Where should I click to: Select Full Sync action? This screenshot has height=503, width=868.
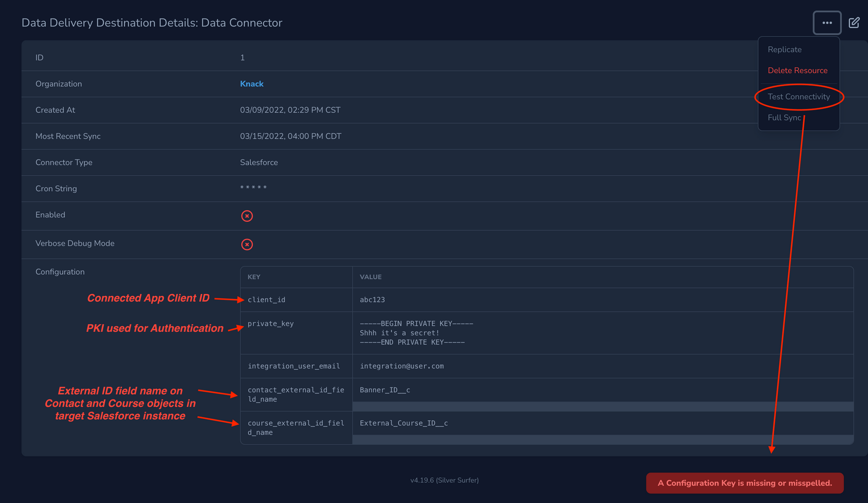tap(785, 117)
